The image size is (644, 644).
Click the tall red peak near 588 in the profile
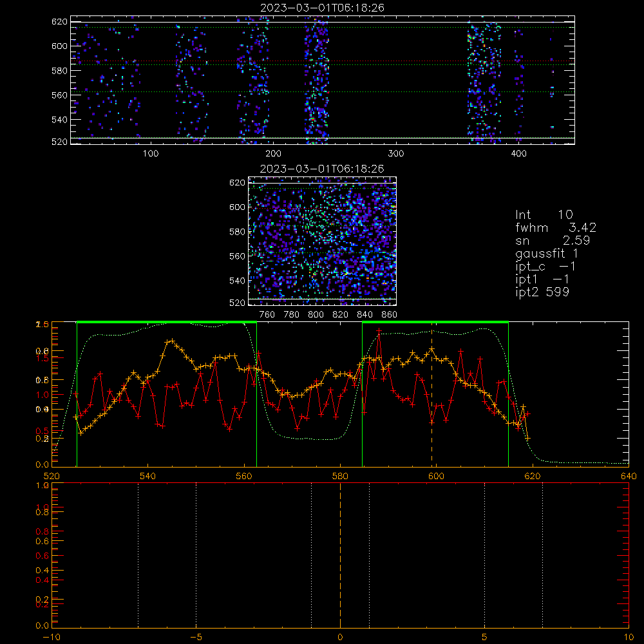(x=379, y=330)
